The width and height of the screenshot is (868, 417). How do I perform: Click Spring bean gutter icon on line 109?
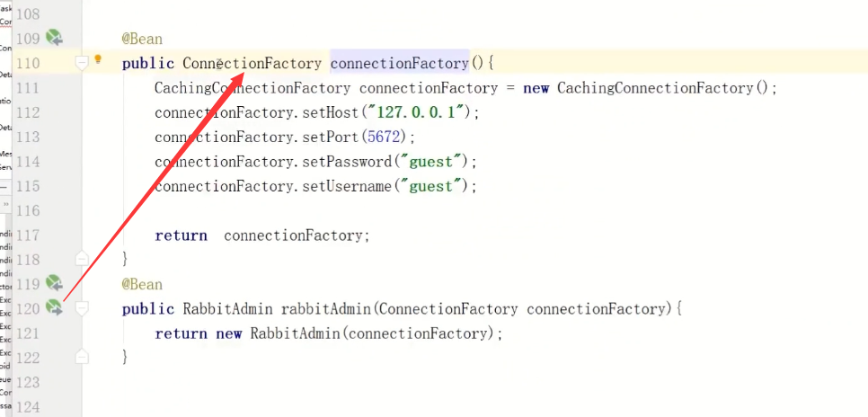(54, 39)
